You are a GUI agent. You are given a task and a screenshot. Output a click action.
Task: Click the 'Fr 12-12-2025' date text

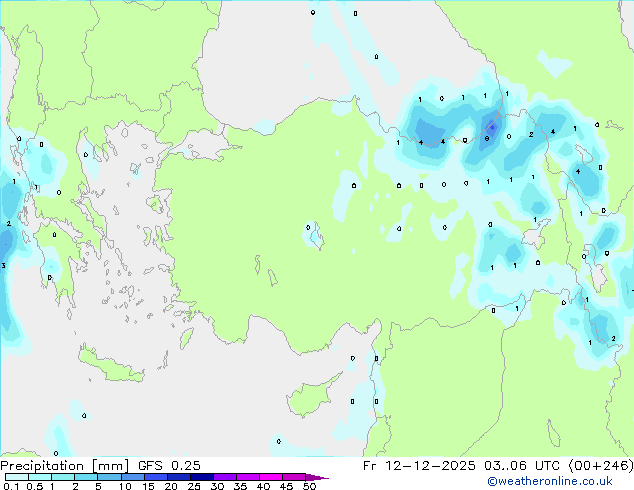point(419,466)
